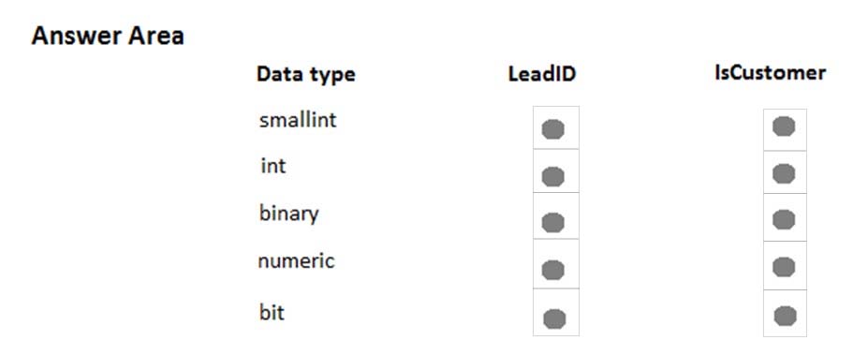Click the smallint data type label

coord(297,120)
